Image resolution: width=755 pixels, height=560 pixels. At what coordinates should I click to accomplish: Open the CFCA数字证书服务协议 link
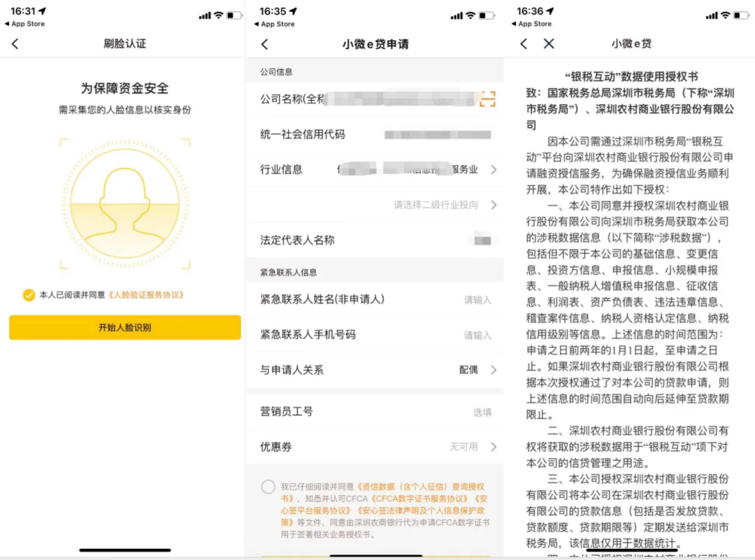pyautogui.click(x=420, y=498)
